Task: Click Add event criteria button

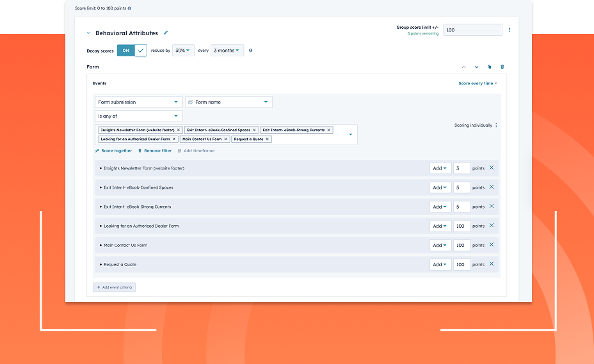Action: (x=114, y=287)
